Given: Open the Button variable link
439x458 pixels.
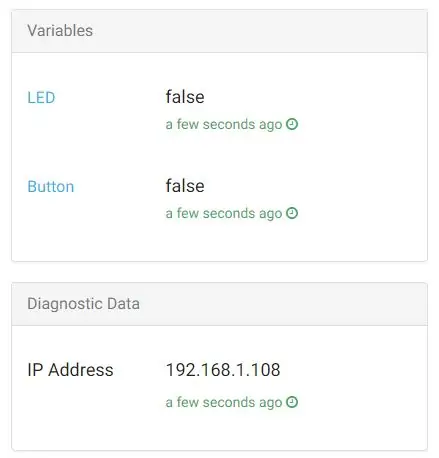Looking at the screenshot, I should (x=51, y=187).
